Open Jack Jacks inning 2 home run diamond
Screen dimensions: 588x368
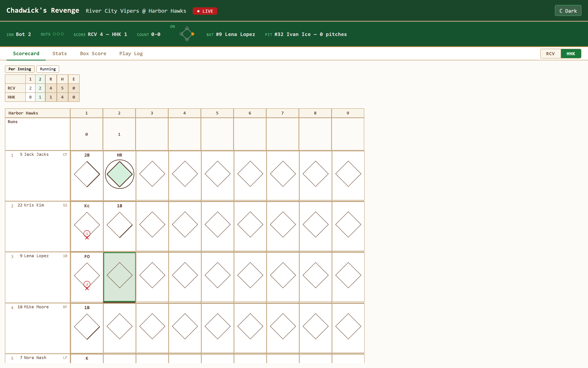tap(120, 174)
